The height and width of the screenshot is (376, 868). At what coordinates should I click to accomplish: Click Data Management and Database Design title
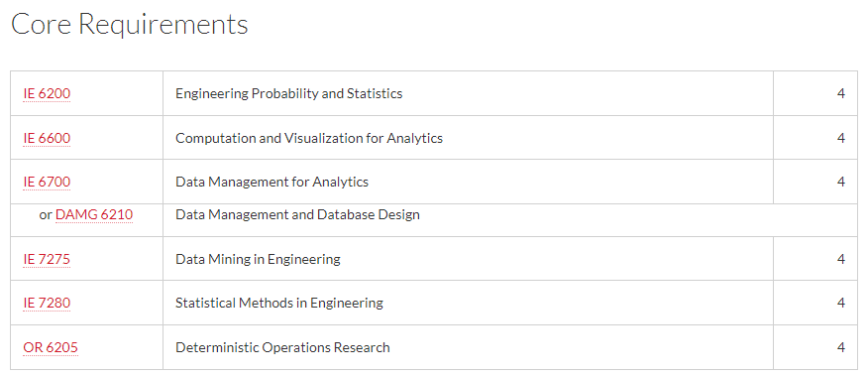(297, 214)
